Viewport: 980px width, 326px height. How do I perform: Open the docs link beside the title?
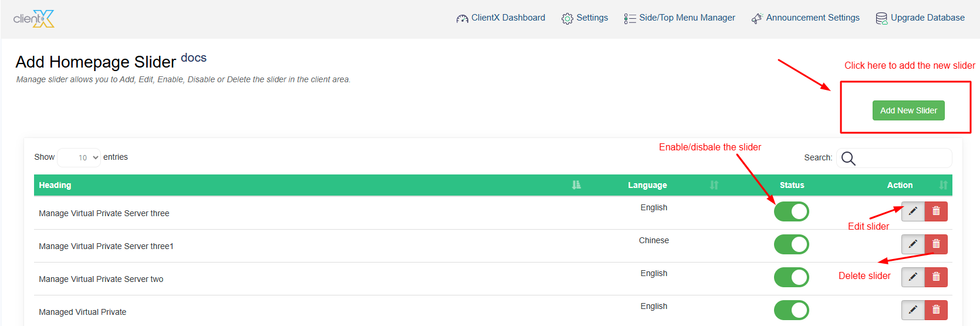click(194, 58)
